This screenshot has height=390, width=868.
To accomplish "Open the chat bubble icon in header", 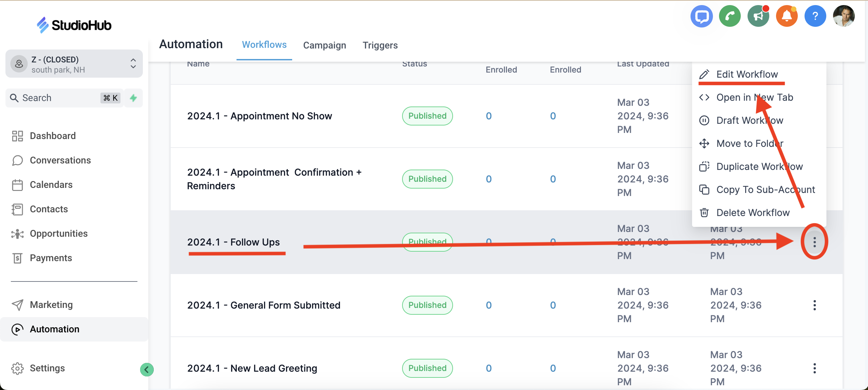I will (701, 16).
